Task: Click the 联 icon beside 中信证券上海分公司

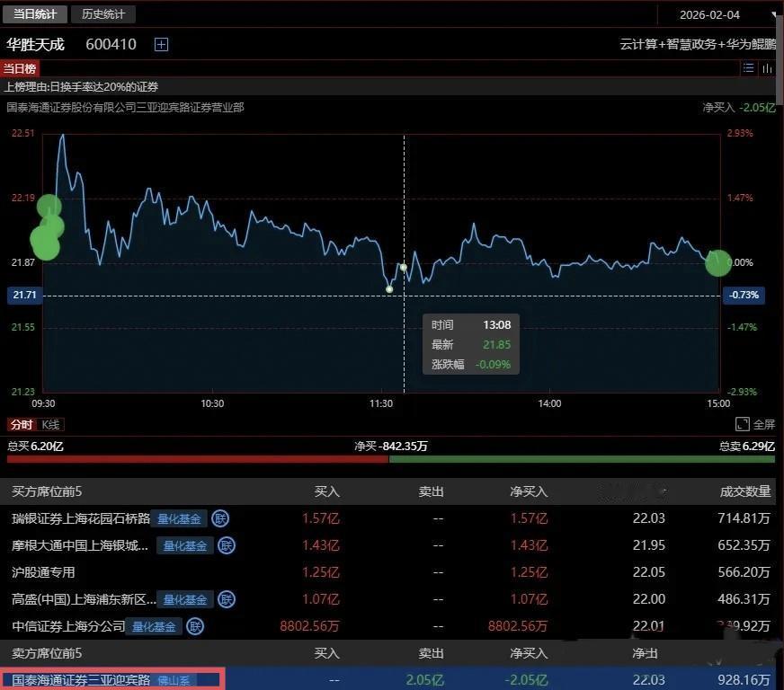Action: click(x=195, y=626)
